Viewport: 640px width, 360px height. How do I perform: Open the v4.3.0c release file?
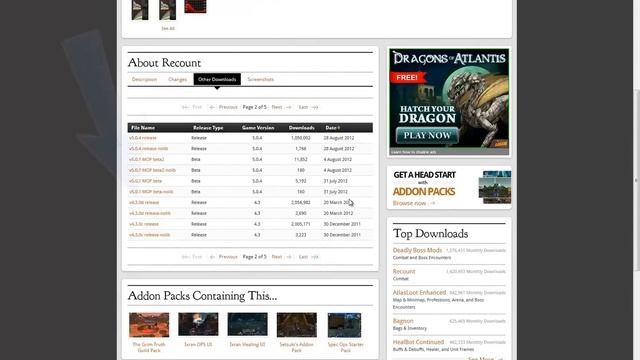point(144,224)
